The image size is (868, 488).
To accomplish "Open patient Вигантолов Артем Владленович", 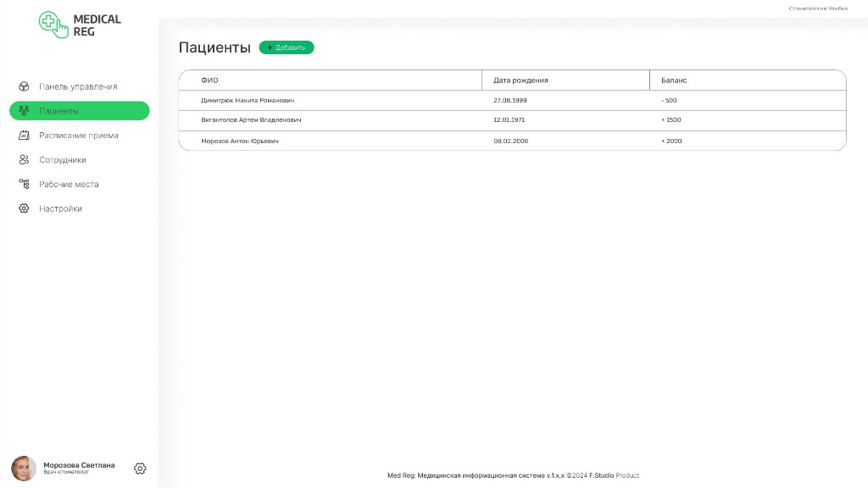I will tap(251, 120).
